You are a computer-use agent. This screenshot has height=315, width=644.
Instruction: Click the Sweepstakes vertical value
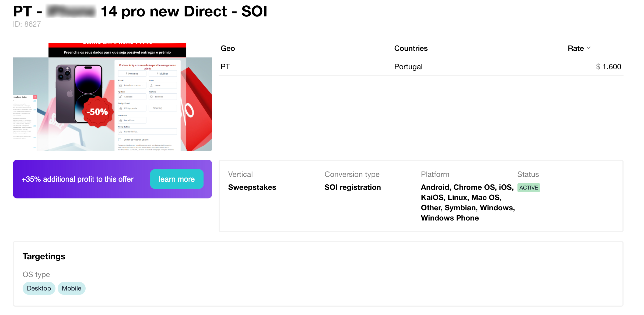[x=252, y=187]
